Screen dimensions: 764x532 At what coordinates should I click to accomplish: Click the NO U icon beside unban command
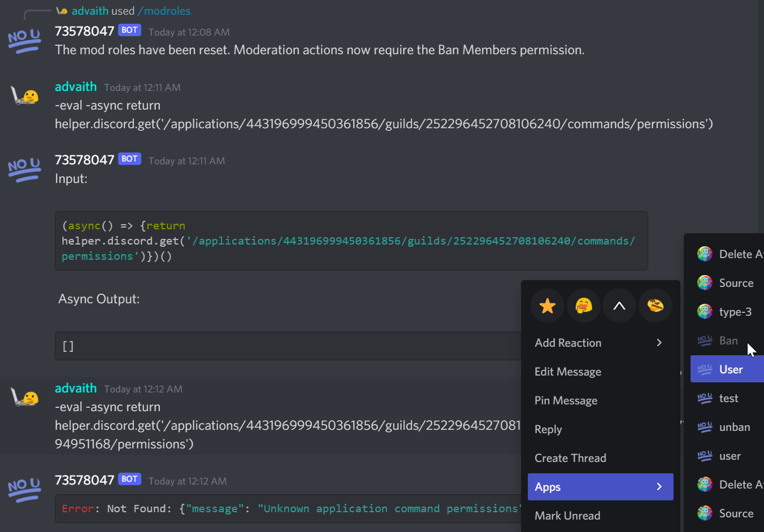[x=705, y=427]
